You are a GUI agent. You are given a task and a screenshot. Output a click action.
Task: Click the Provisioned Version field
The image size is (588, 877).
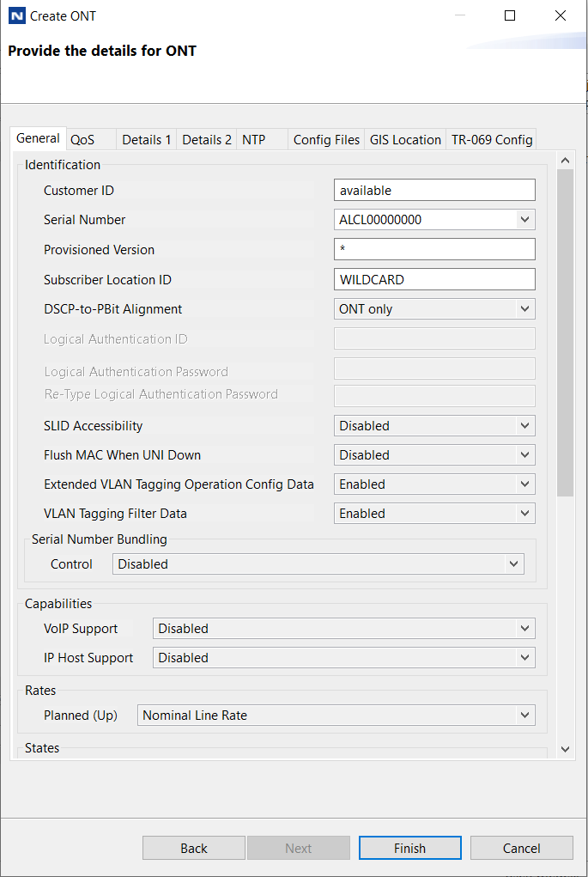[x=434, y=249]
